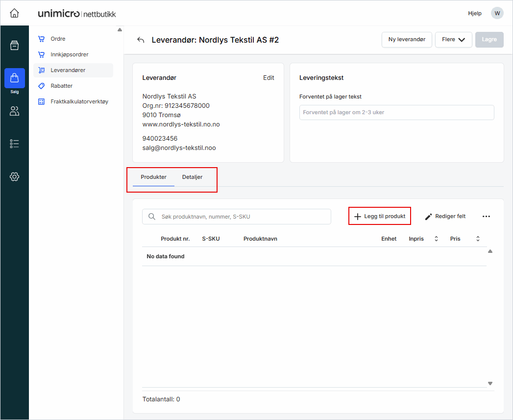The width and height of the screenshot is (513, 420).
Task: Click Edit link in Leverandør card
Action: [x=269, y=77]
